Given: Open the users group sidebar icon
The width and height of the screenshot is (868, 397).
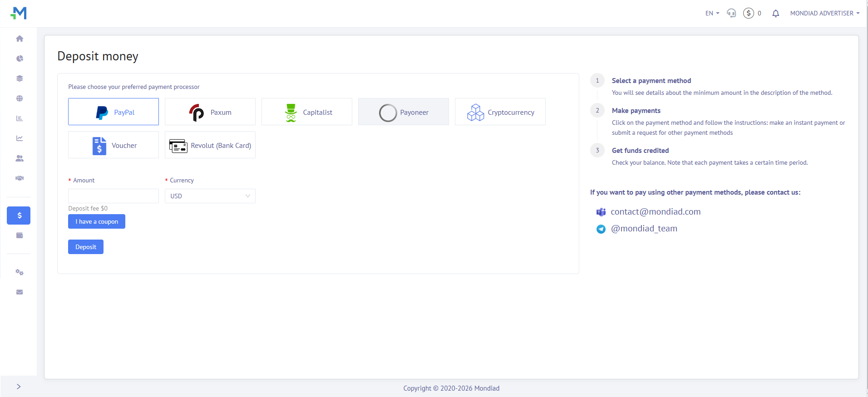Looking at the screenshot, I should coord(20,158).
